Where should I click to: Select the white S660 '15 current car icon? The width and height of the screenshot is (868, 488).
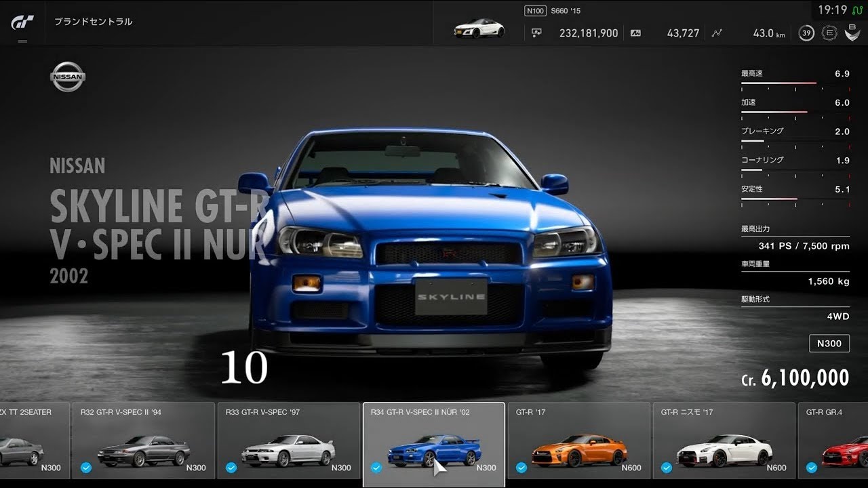478,30
